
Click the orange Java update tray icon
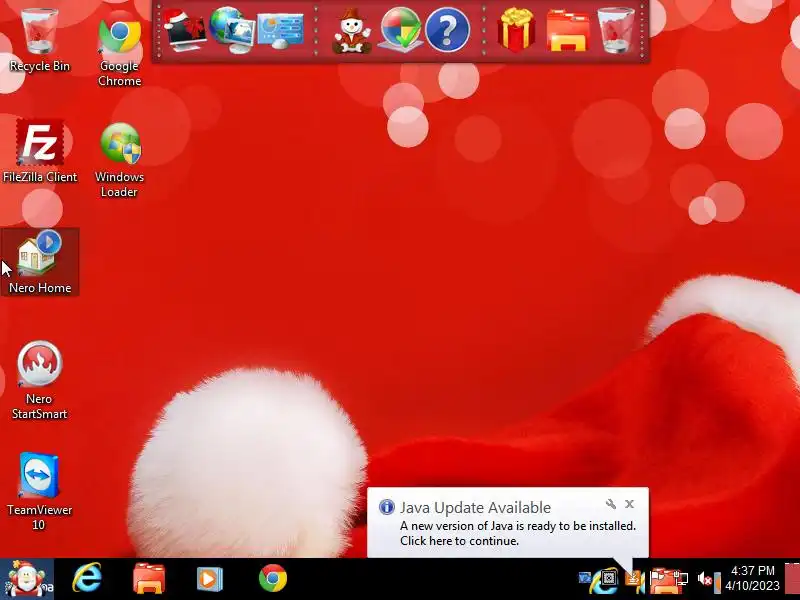coord(633,579)
